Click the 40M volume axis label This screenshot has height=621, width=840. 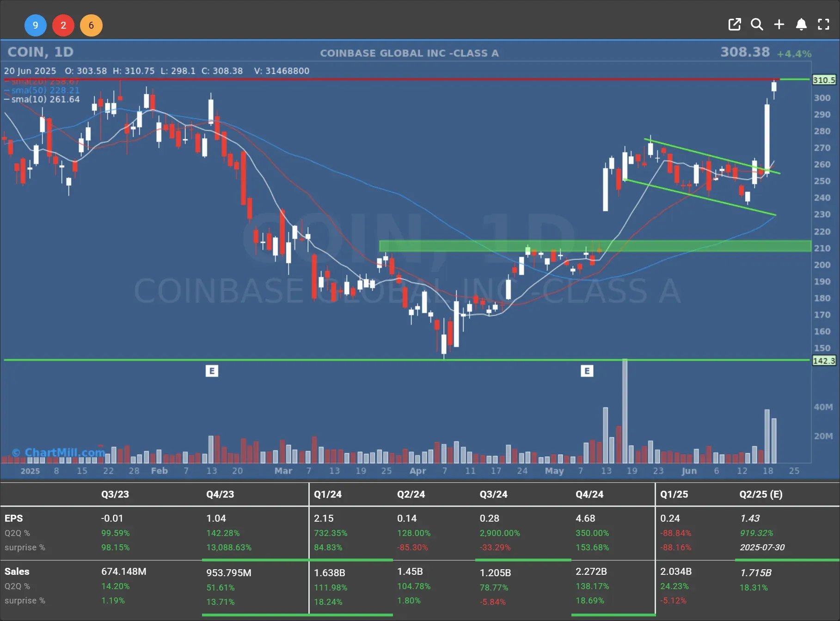pyautogui.click(x=823, y=407)
